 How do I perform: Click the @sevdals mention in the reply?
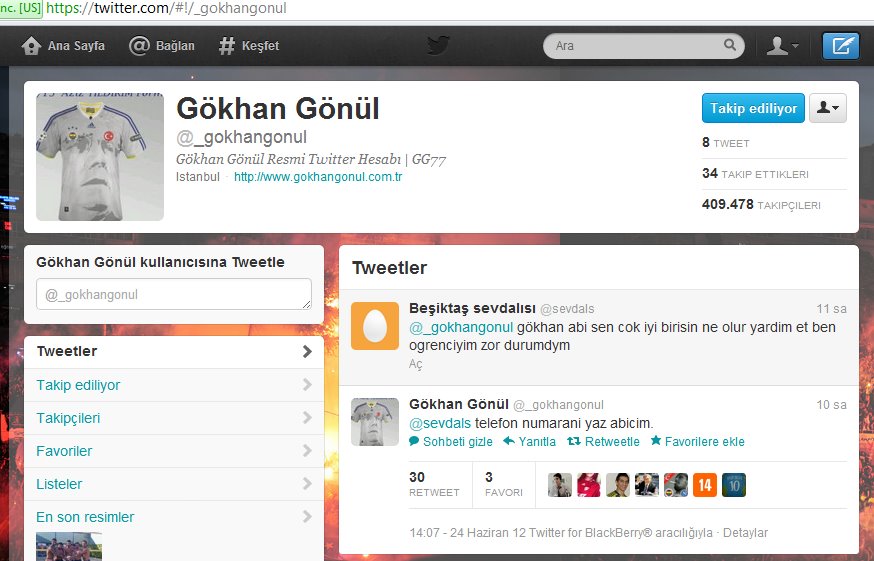click(x=440, y=423)
